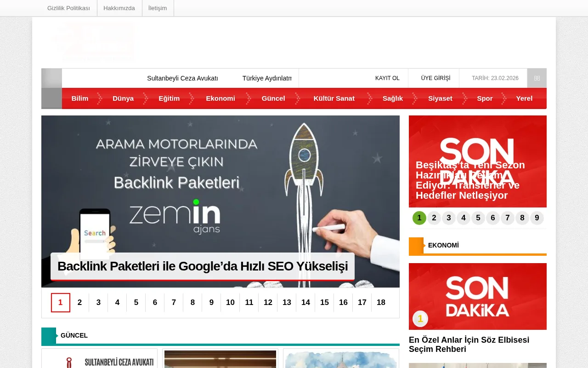
Task: Open the grid layout icon in the header
Action: (x=537, y=78)
